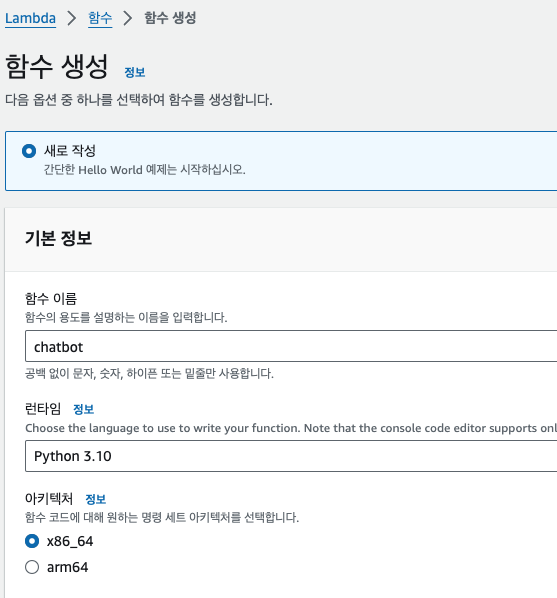Click the Choose the language description

(291, 428)
